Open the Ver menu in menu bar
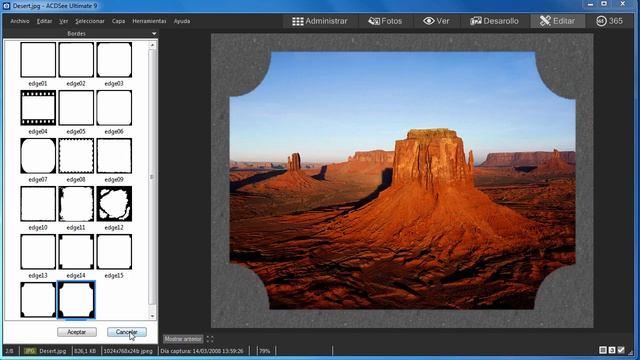 (x=63, y=21)
